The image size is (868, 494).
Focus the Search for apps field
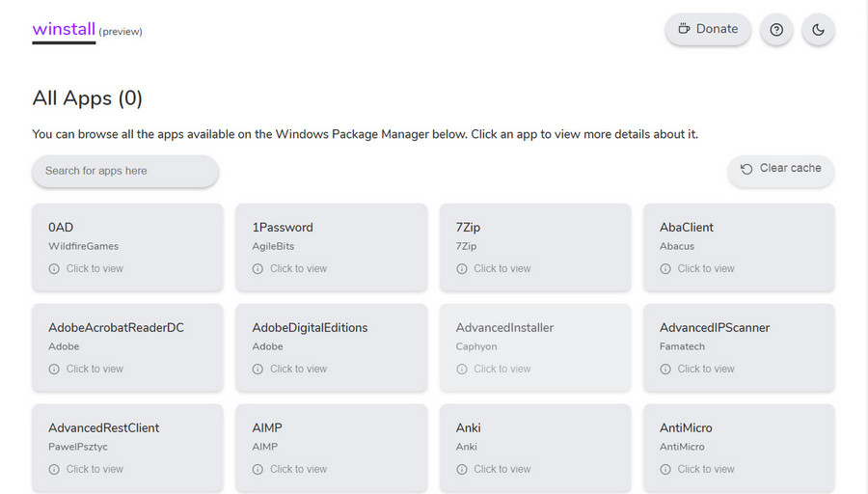coord(125,171)
